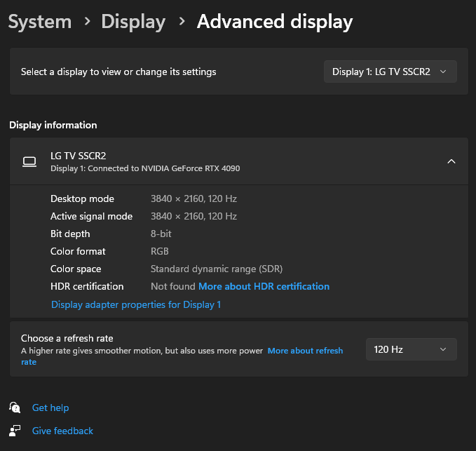This screenshot has width=476, height=451.
Task: Open Display adapter properties for Display 1
Action: [136, 304]
